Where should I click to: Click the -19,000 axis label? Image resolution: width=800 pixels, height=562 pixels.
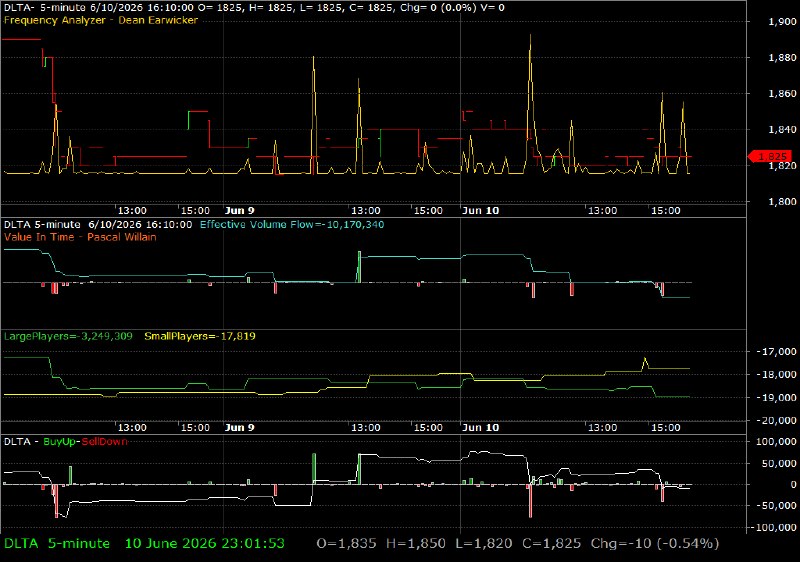(776, 397)
